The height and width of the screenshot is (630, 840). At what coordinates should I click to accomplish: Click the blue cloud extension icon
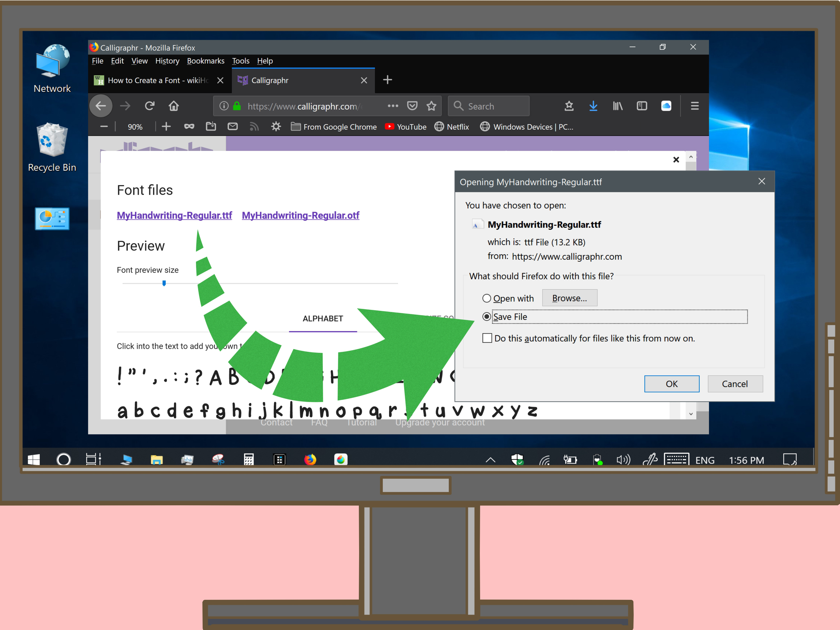pyautogui.click(x=666, y=106)
